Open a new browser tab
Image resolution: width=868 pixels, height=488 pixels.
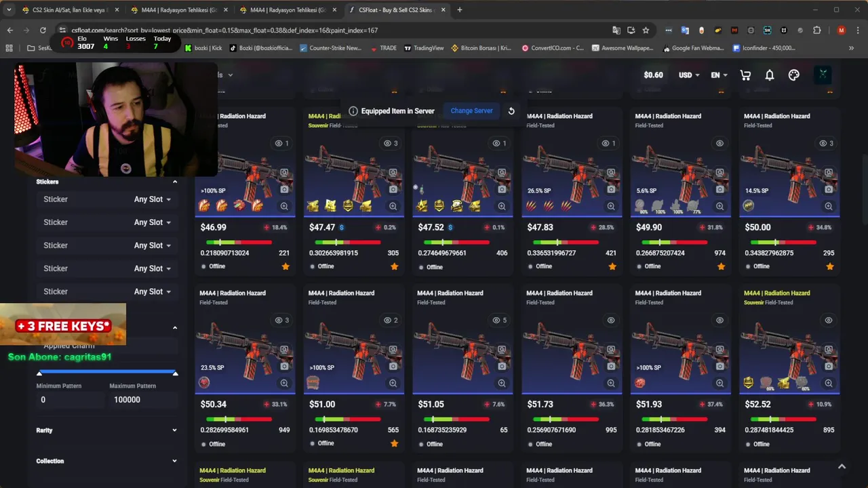pyautogui.click(x=460, y=10)
